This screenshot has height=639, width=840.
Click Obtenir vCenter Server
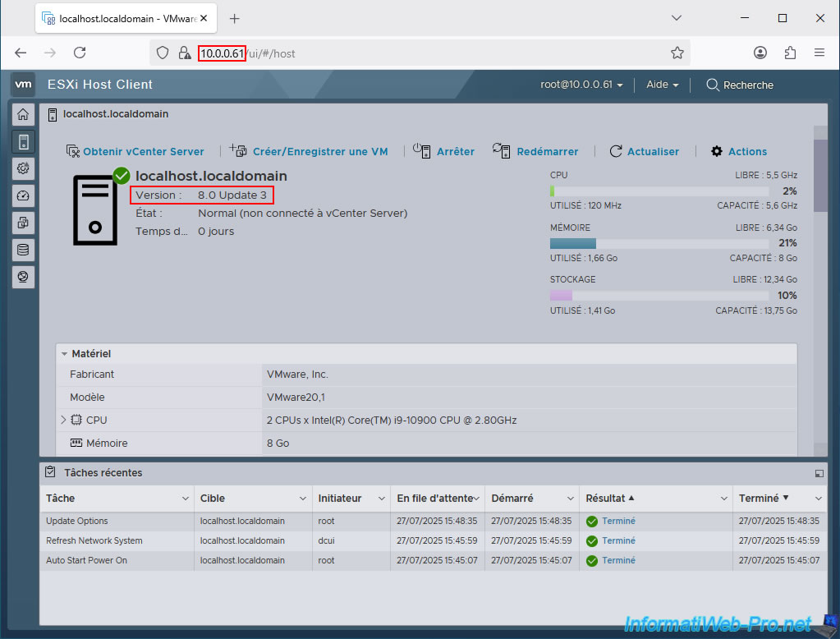coord(135,151)
